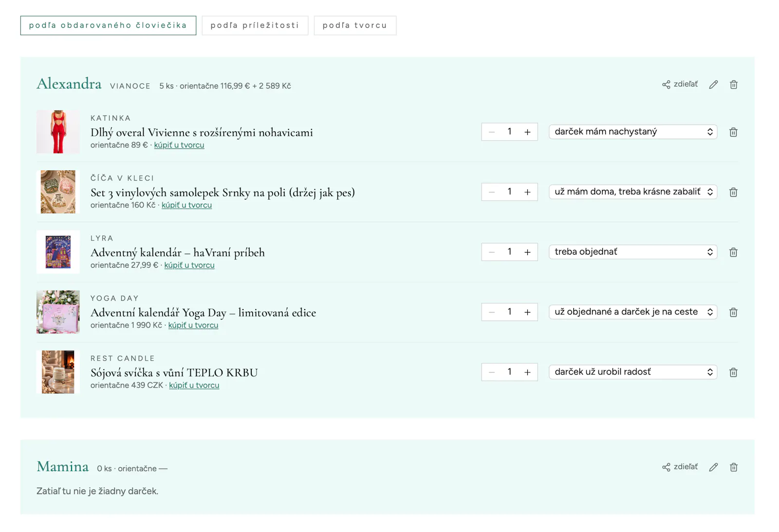Switch to the 'podľa príležitosti' tab
The image size is (779, 532).
(255, 25)
